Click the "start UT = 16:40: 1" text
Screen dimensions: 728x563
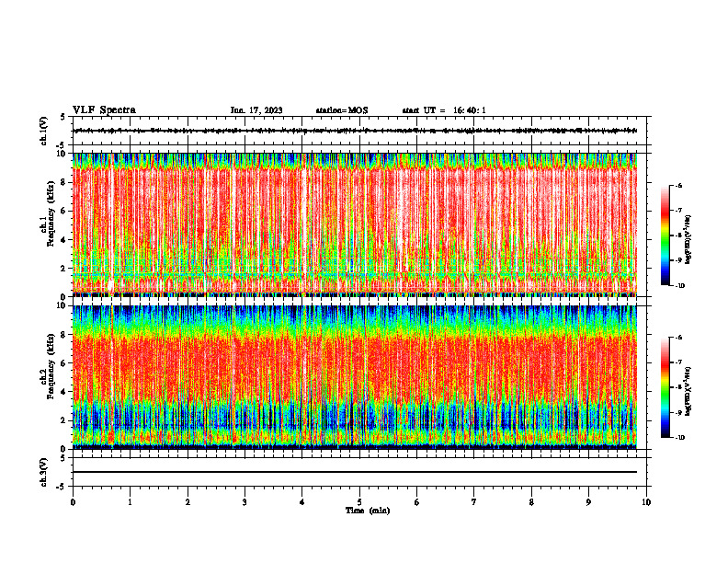pos(444,110)
